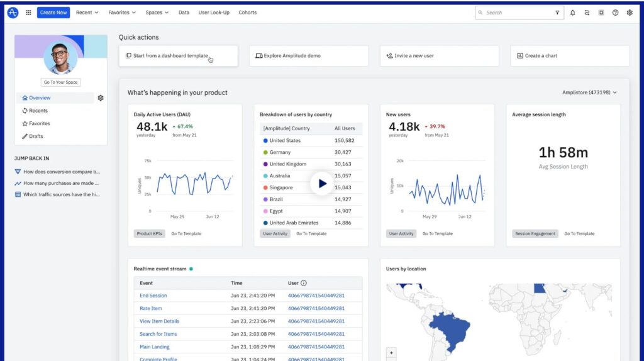Click the funnel icon in Jump Back In
The width and height of the screenshot is (644, 361).
click(18, 172)
